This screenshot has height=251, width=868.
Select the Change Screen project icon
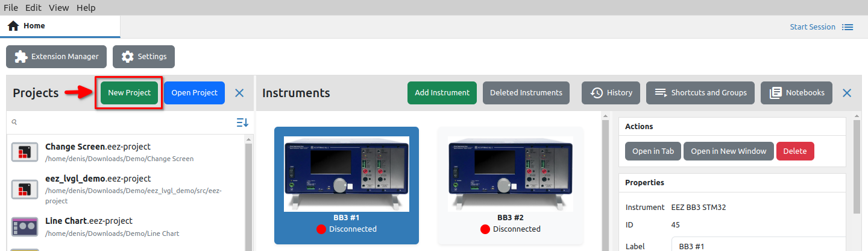25,153
